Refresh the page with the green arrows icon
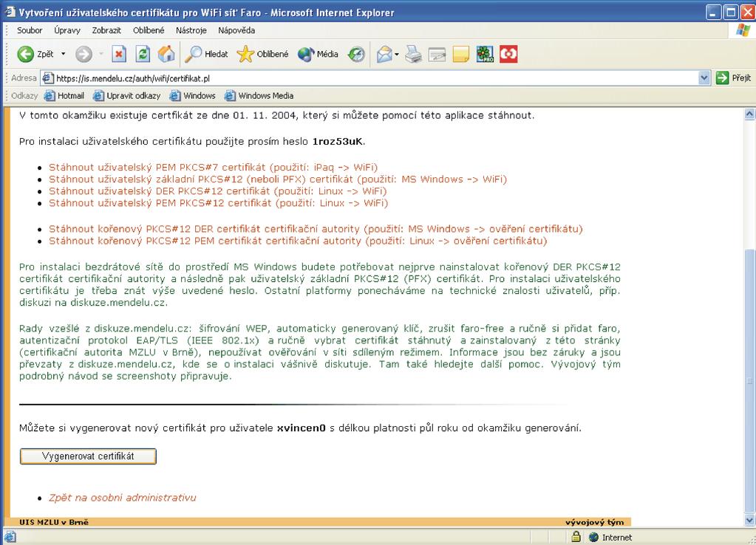The height and width of the screenshot is (545, 756). click(x=143, y=54)
